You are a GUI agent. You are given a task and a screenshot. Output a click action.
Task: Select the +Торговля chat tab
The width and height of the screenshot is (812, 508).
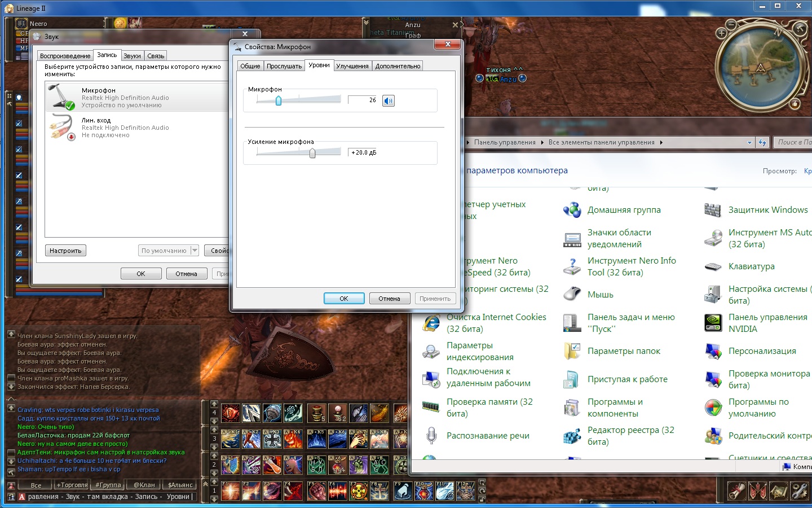(72, 485)
